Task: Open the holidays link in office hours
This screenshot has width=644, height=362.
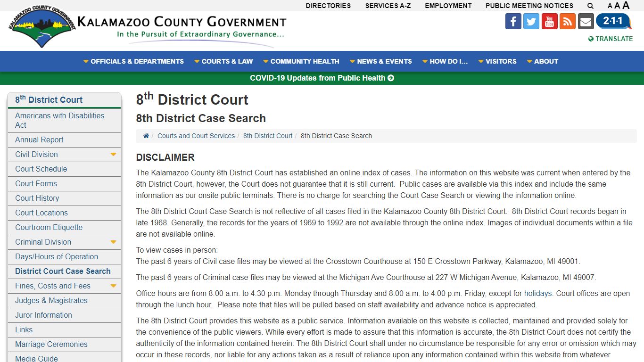Action: coord(538,293)
